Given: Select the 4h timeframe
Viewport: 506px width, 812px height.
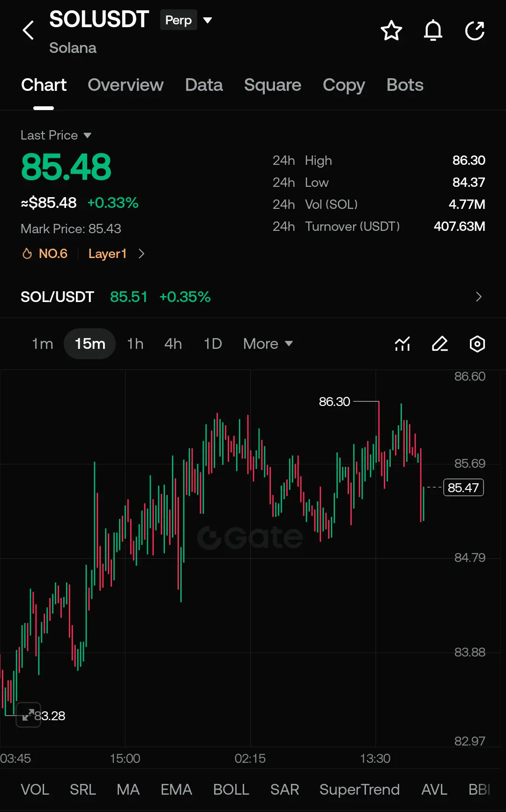Looking at the screenshot, I should [x=173, y=344].
